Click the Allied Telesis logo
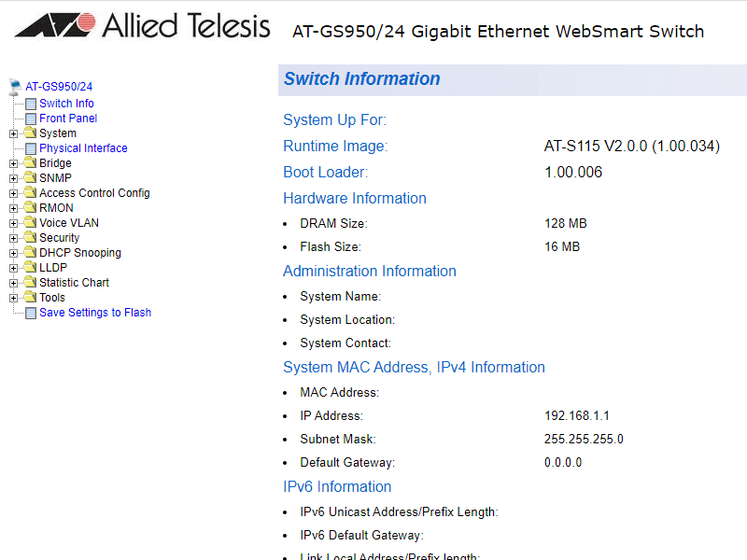The height and width of the screenshot is (560, 747). 142,26
